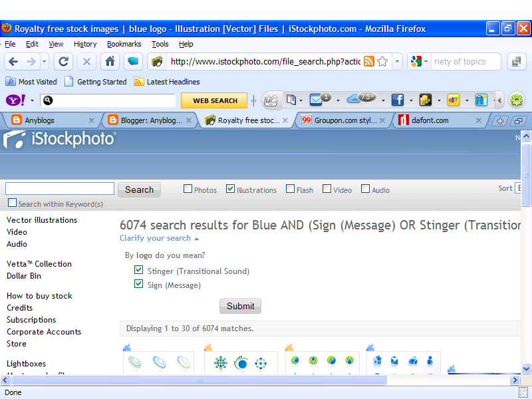This screenshot has width=532, height=399.
Task: Expand the weather dropdown arrow
Action: 383,100
